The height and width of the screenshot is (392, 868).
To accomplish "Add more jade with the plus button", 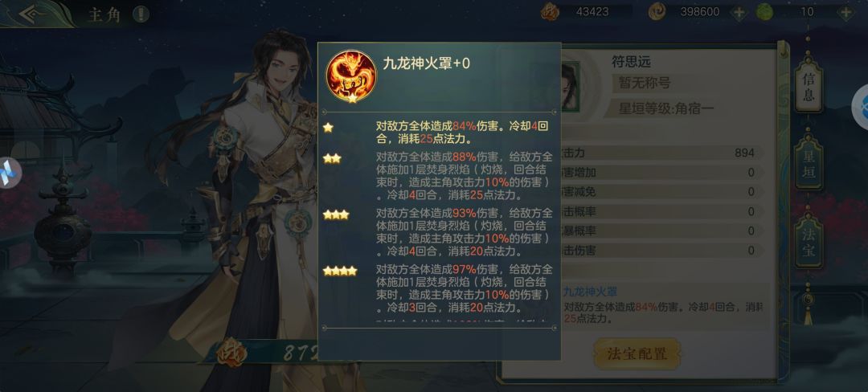I will [x=845, y=12].
